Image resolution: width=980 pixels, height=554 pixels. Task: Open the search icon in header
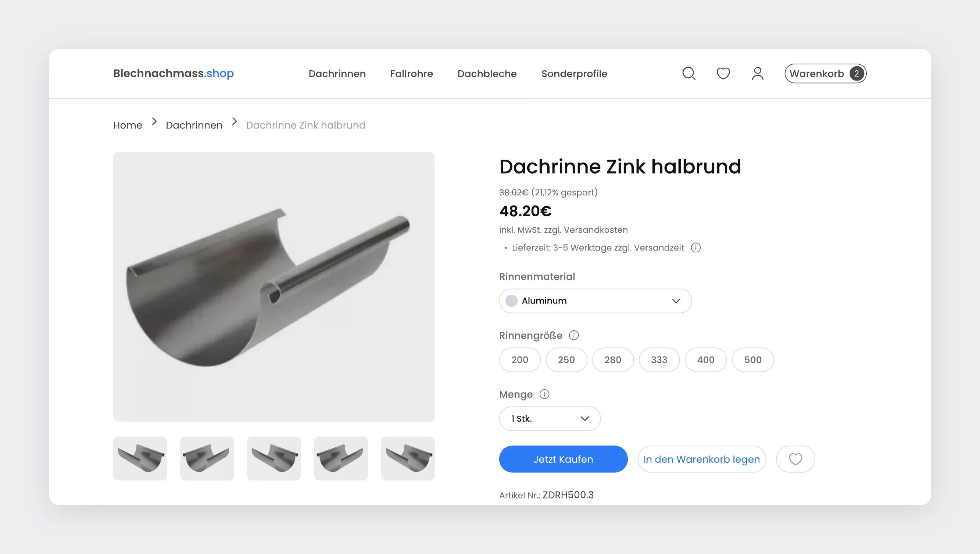tap(688, 74)
